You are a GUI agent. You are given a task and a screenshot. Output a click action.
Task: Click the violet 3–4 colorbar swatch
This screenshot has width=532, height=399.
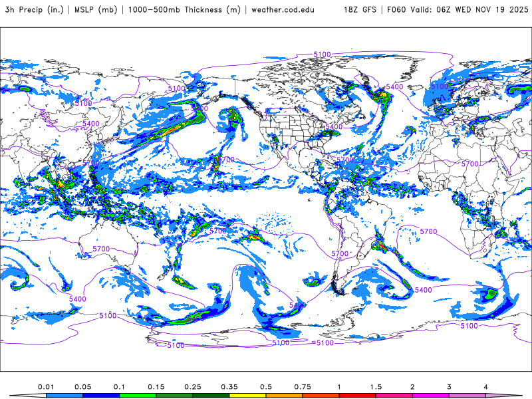point(467,396)
